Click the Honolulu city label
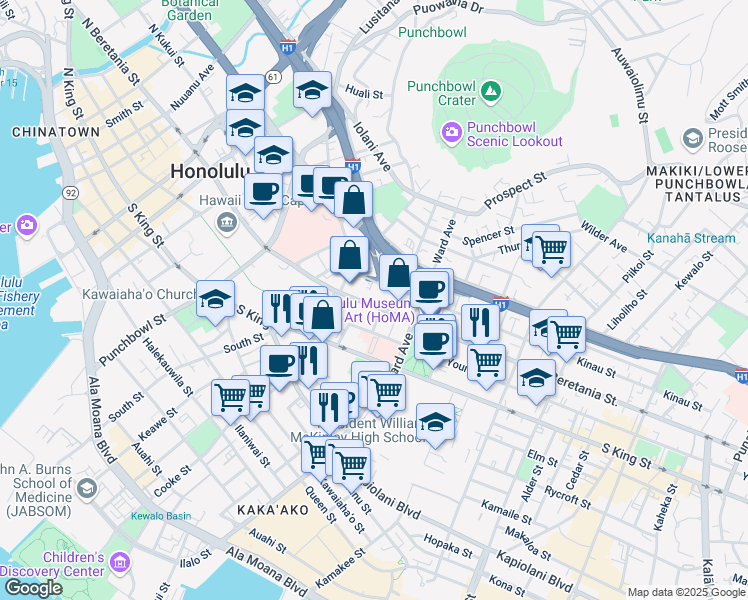748x600 pixels. [x=210, y=171]
